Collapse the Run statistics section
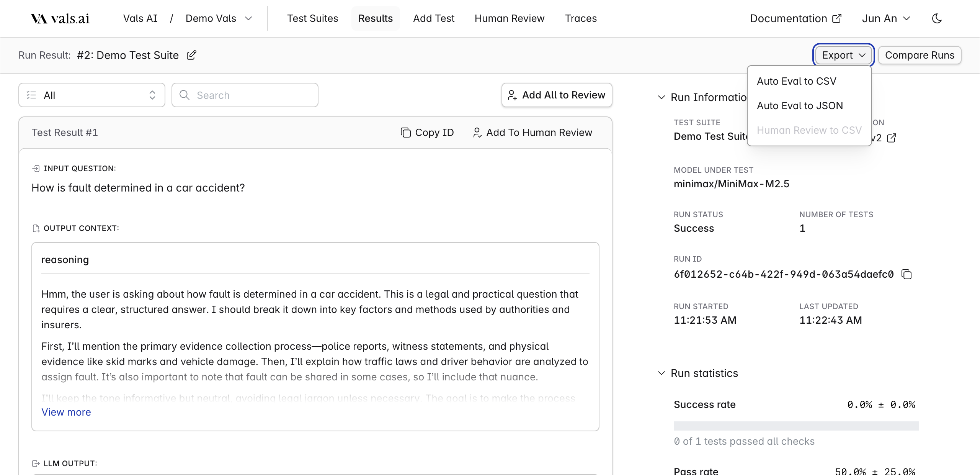Viewport: 980px width, 475px height. point(661,373)
